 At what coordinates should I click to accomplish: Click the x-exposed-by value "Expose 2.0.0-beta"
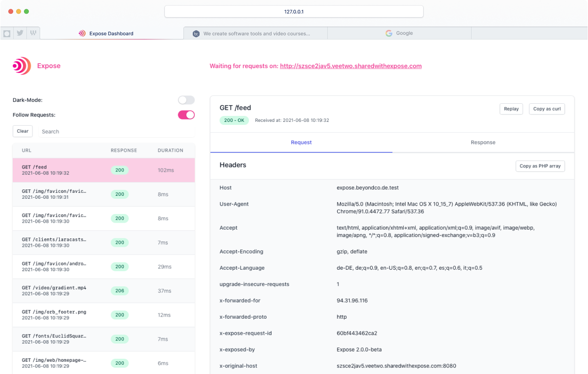click(359, 350)
